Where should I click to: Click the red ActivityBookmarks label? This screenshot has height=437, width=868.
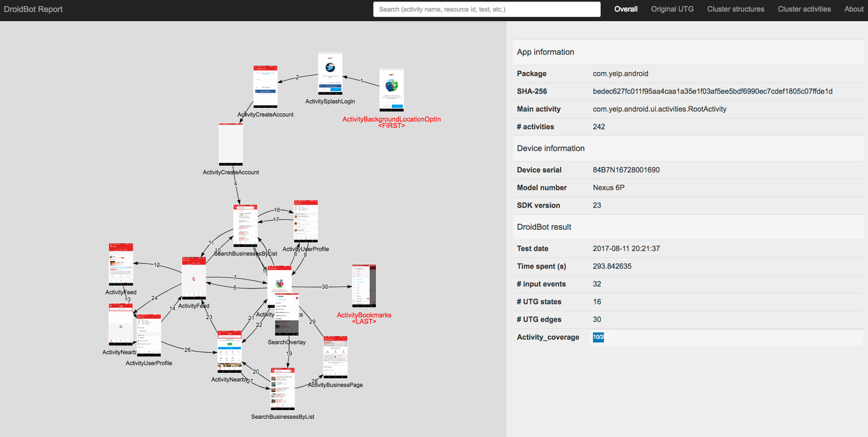point(364,315)
